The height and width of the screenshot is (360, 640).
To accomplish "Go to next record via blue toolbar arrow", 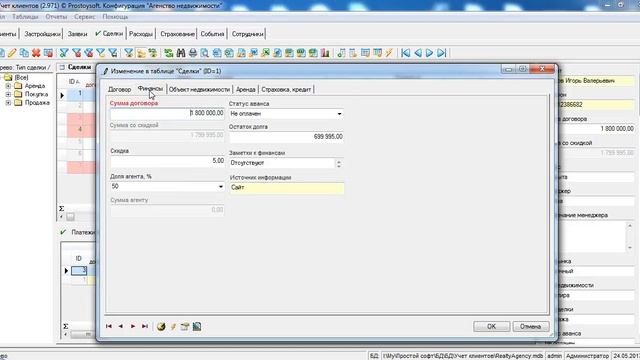I will point(429,53).
